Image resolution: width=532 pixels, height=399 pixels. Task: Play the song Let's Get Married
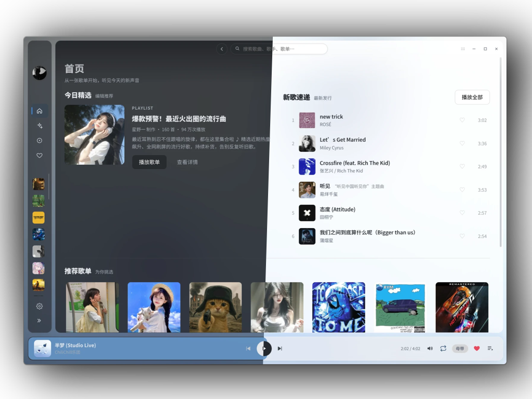click(x=343, y=140)
